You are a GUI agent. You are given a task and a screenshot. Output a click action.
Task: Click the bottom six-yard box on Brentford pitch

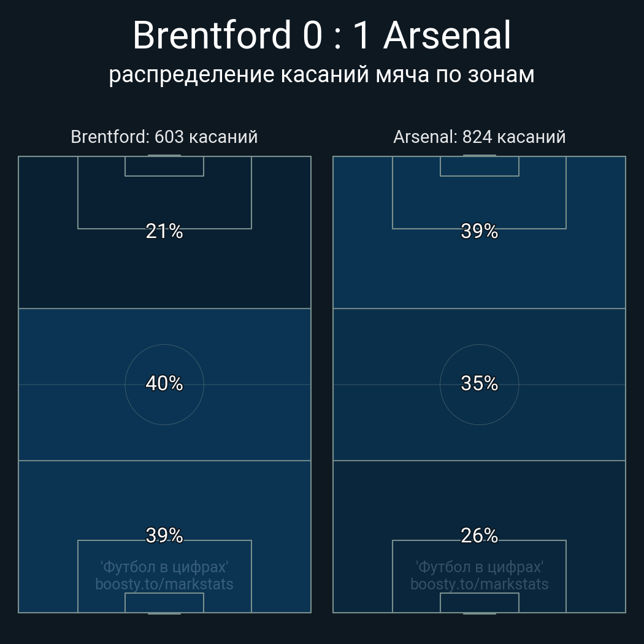coord(164,603)
